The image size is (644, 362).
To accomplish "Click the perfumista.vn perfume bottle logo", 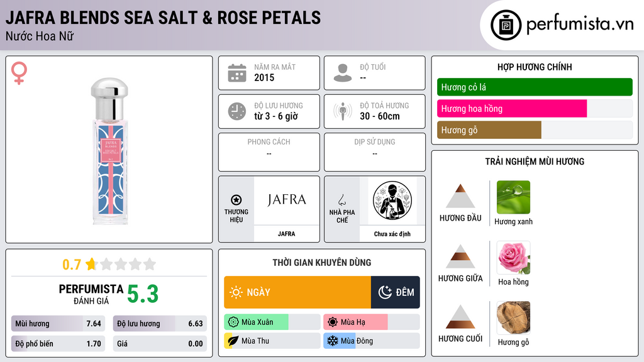I will 506,25.
